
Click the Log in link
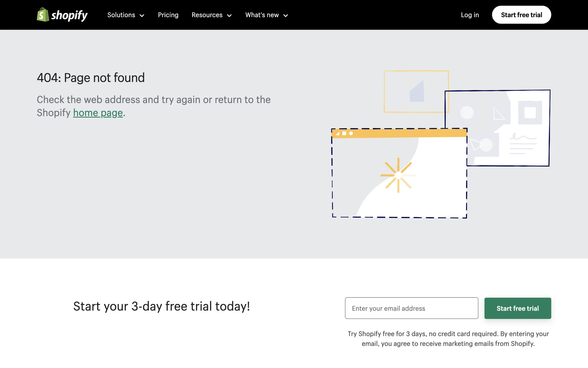(x=470, y=15)
